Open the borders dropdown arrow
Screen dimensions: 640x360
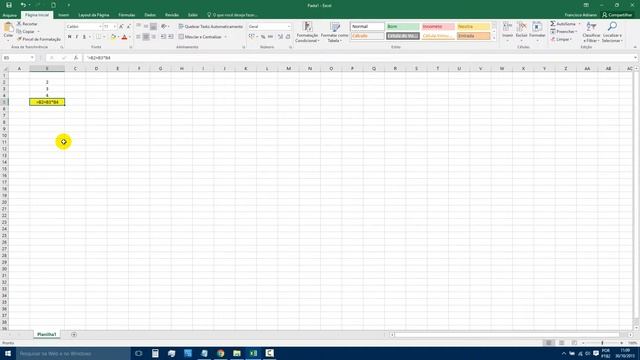coord(104,37)
